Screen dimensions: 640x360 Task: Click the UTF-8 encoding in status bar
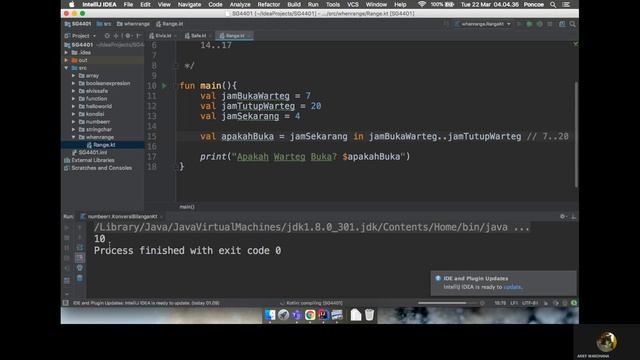coord(530,303)
